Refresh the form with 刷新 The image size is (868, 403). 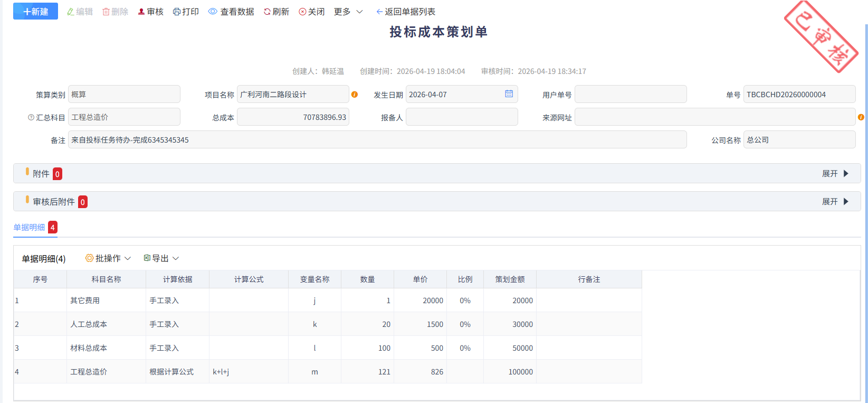276,12
